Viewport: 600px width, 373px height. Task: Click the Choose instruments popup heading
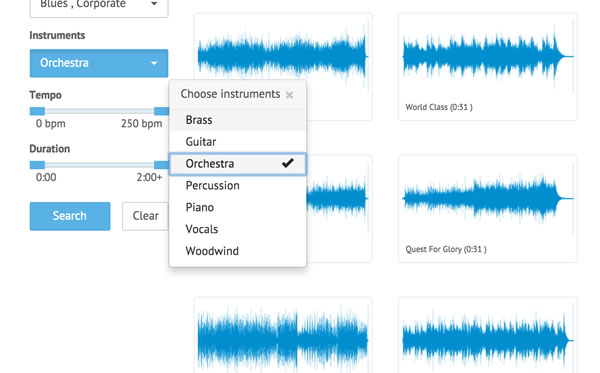[x=230, y=94]
